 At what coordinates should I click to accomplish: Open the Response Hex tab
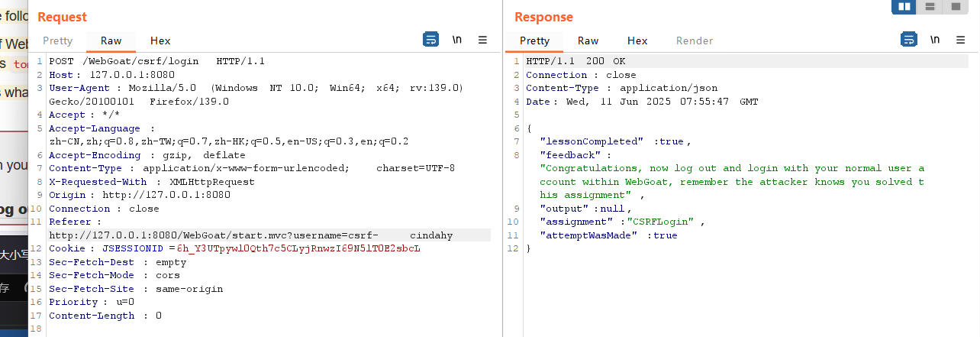click(637, 41)
